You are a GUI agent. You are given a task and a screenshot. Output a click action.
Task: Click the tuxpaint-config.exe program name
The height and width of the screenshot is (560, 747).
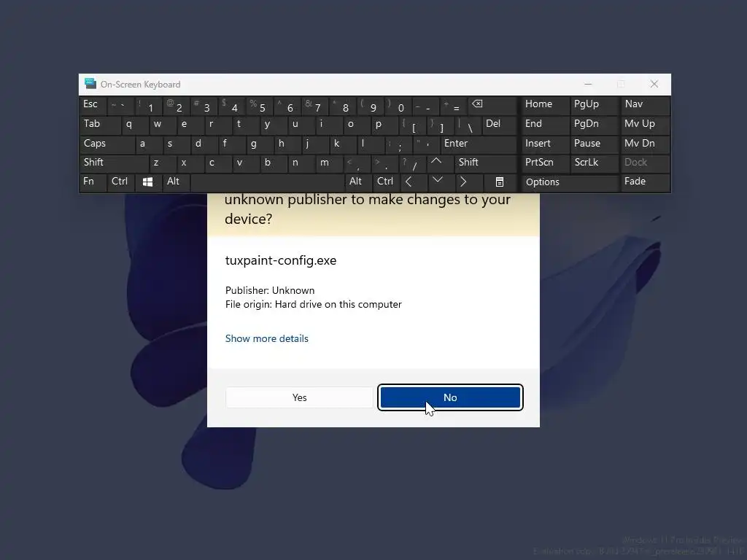point(281,260)
